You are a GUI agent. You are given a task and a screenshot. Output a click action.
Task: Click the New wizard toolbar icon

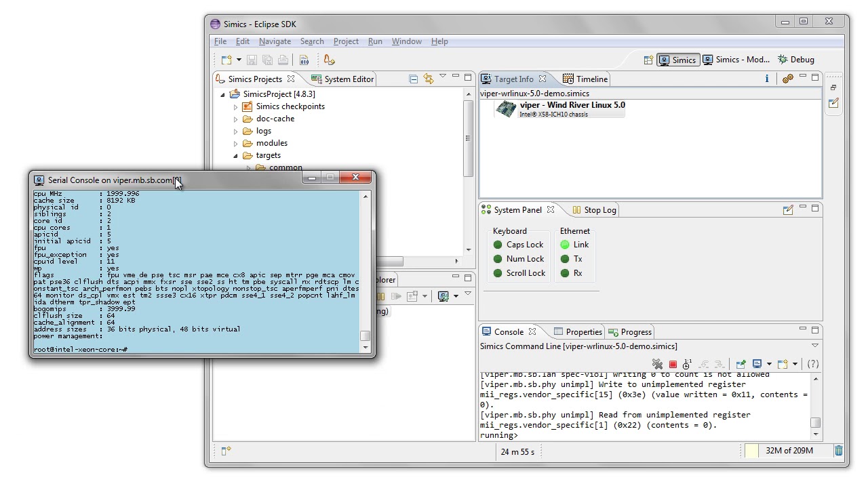tap(226, 60)
